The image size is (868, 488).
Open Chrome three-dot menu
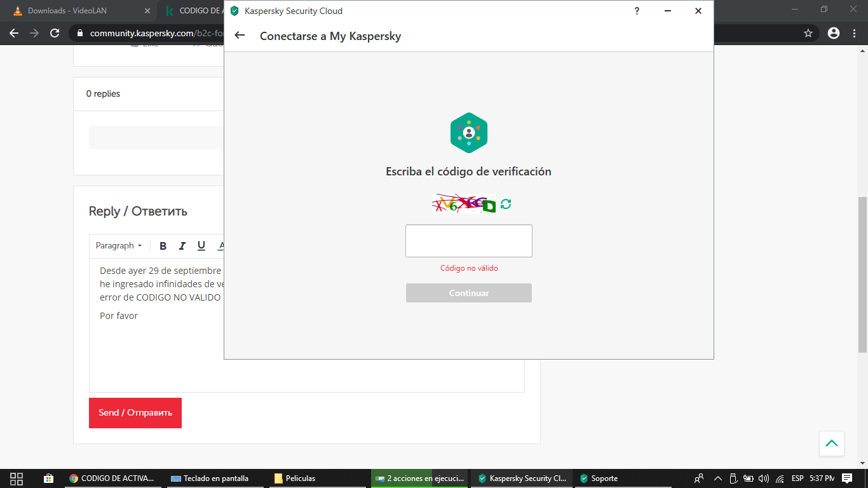coord(853,33)
